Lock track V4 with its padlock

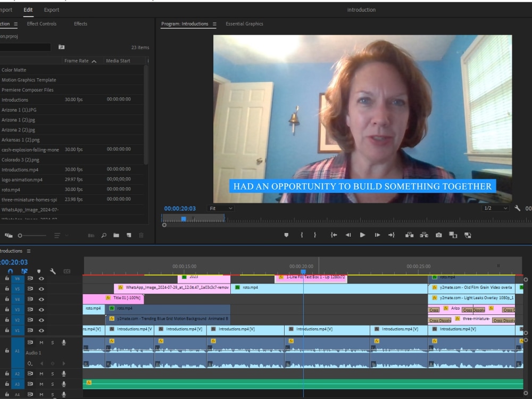(x=7, y=299)
